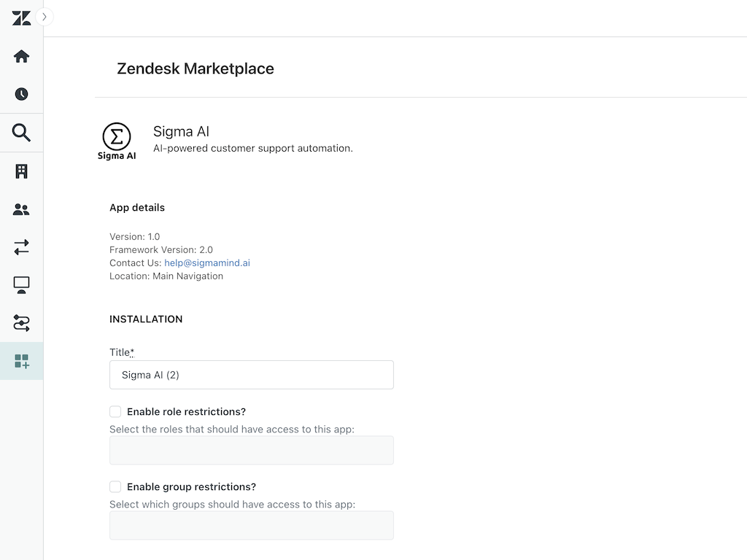The width and height of the screenshot is (747, 560).
Task: Open Workspaces monitor icon
Action: [21, 285]
